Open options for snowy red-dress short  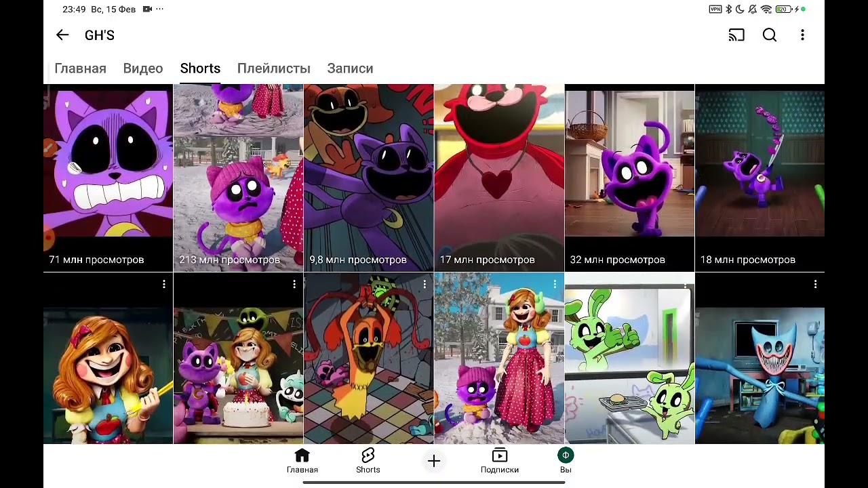click(x=555, y=285)
